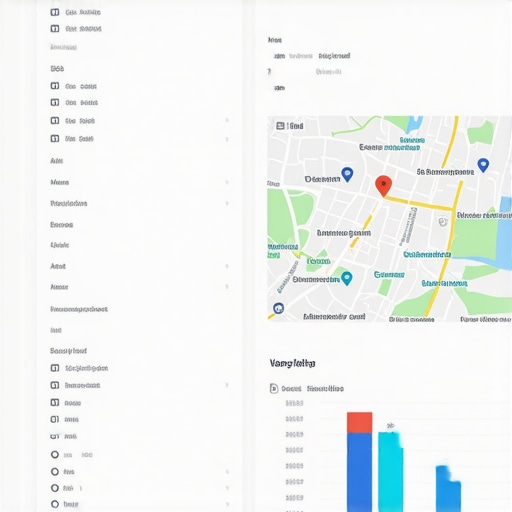
Task: Click the cyan bar in the chart
Action: coord(390,472)
